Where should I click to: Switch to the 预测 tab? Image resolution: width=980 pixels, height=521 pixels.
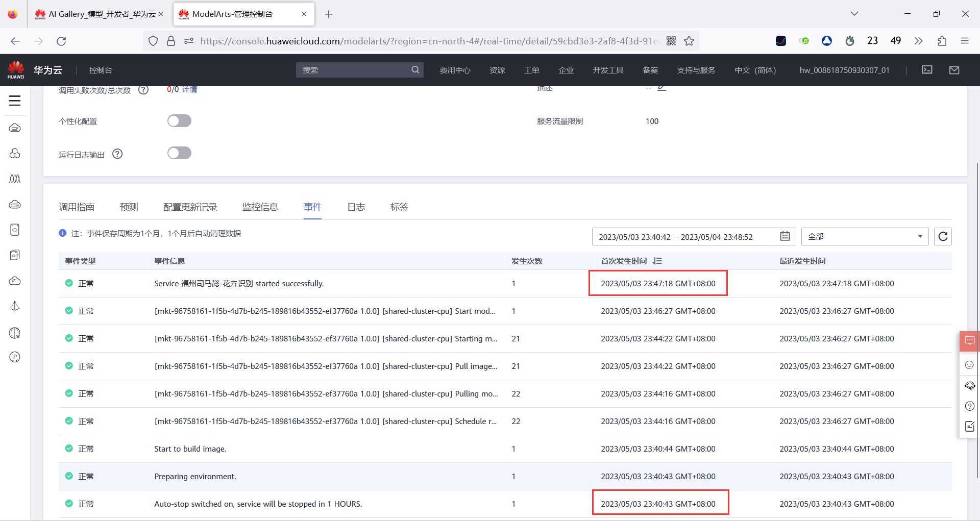(x=129, y=207)
